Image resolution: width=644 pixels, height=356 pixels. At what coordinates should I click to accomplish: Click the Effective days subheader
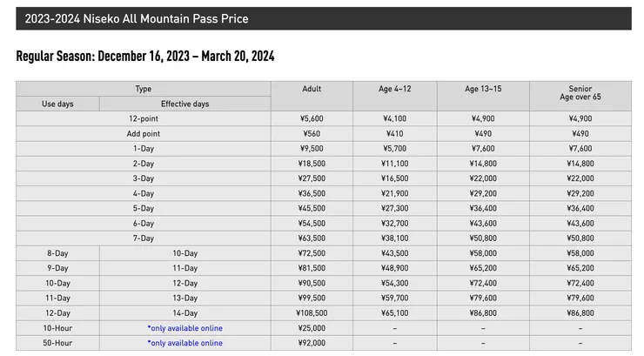click(184, 104)
